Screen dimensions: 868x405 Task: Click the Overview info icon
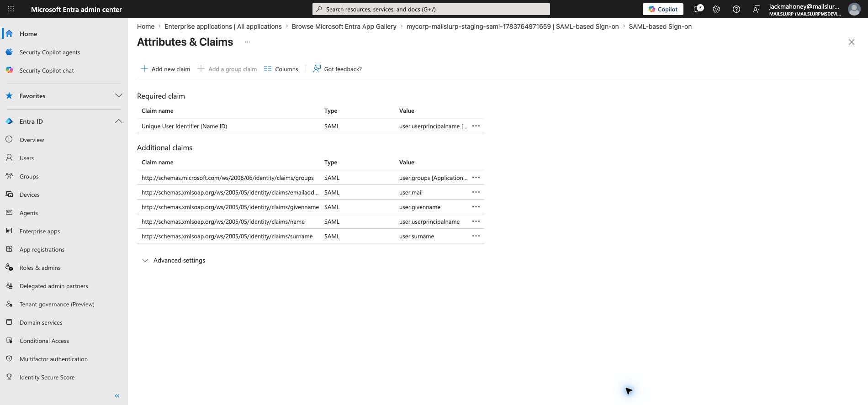(9, 140)
